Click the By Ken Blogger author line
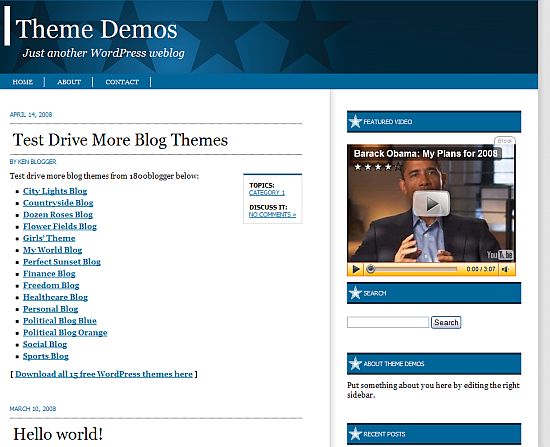The image size is (550, 447). (x=33, y=161)
